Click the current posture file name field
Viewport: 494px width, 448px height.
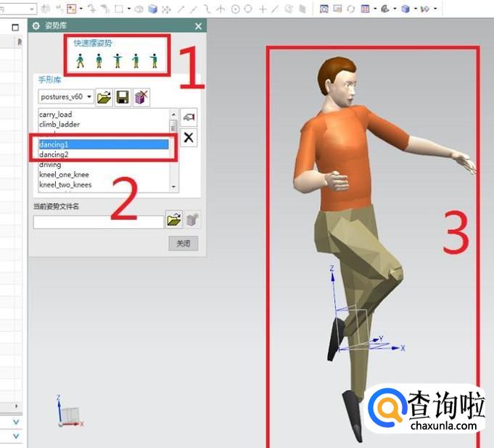[98, 222]
